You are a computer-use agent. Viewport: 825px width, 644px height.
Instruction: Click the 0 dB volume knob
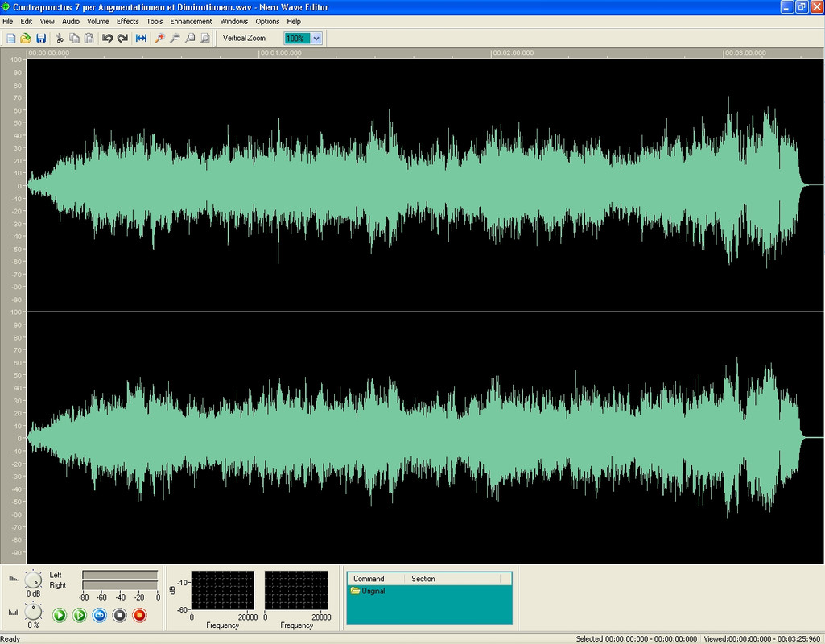click(x=33, y=580)
